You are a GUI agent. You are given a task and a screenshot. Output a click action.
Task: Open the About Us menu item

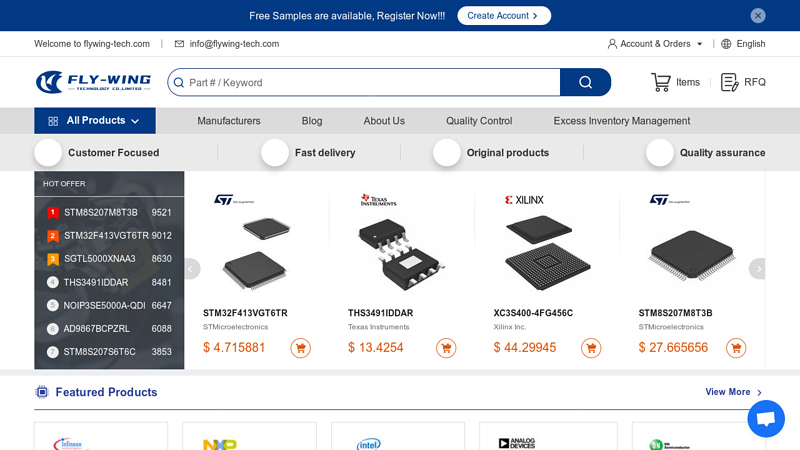384,121
